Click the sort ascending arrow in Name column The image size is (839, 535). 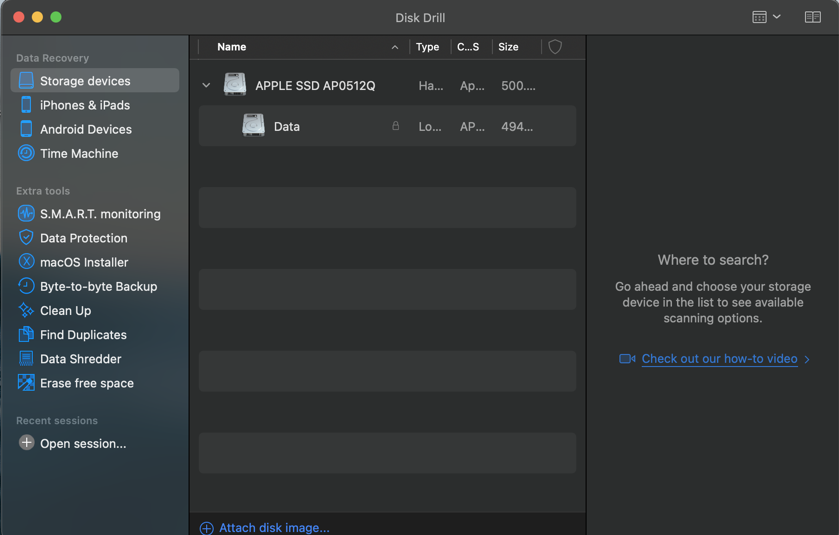(394, 47)
